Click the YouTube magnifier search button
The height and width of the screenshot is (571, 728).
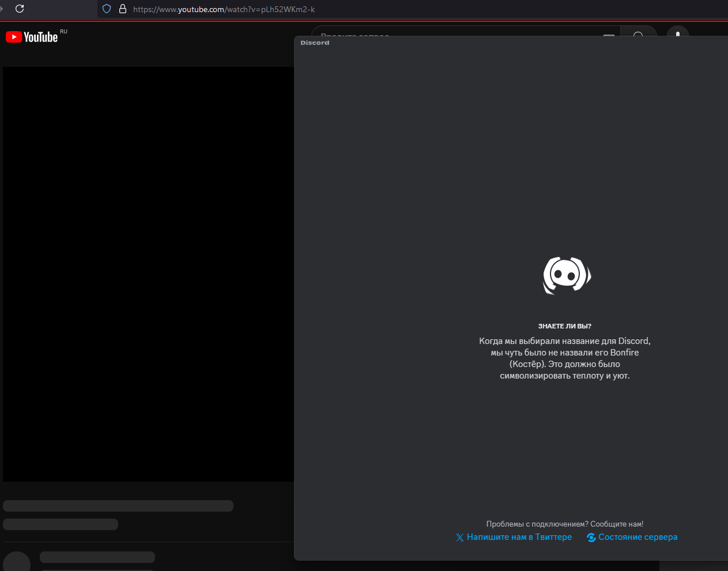click(639, 32)
